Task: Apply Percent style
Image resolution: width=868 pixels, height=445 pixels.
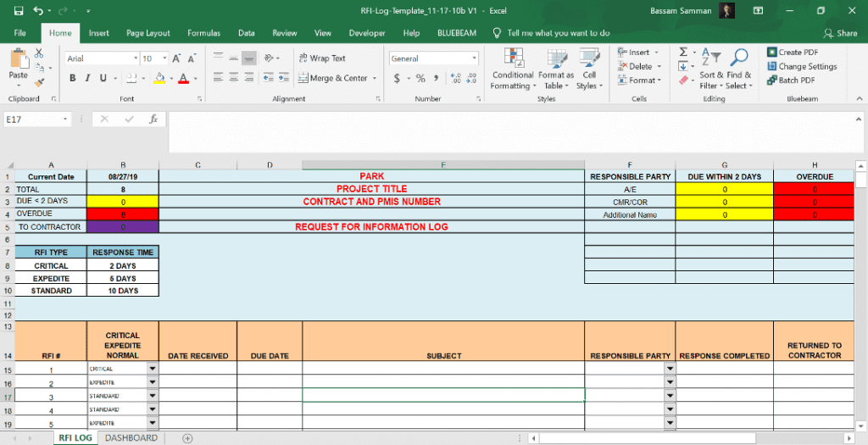Action: point(420,79)
